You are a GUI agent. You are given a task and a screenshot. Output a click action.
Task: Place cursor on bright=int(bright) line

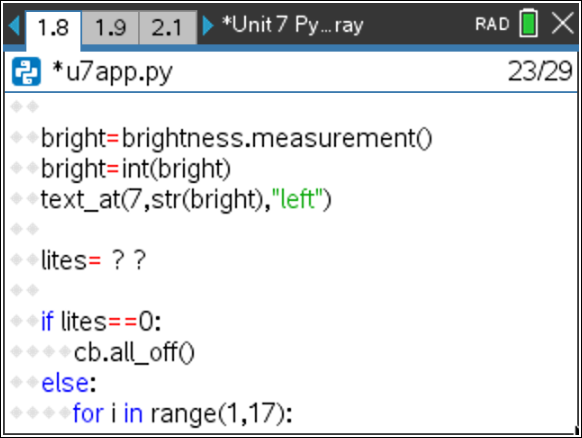coord(136,169)
